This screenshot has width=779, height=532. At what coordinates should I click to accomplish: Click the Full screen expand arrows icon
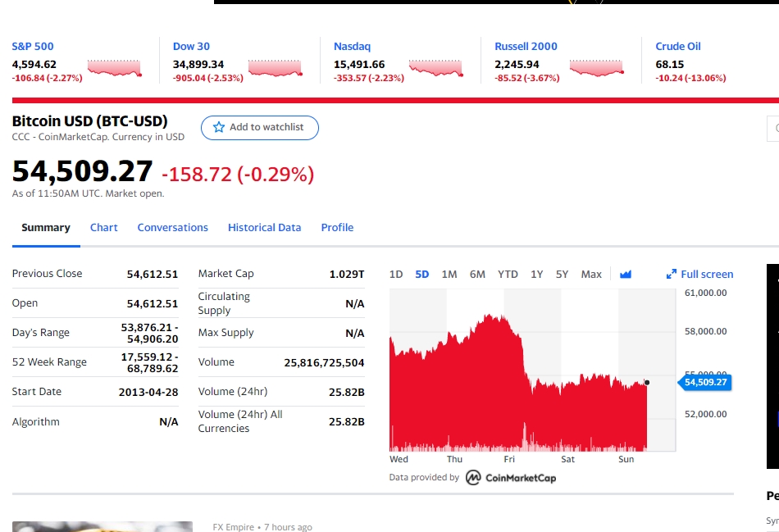point(672,274)
